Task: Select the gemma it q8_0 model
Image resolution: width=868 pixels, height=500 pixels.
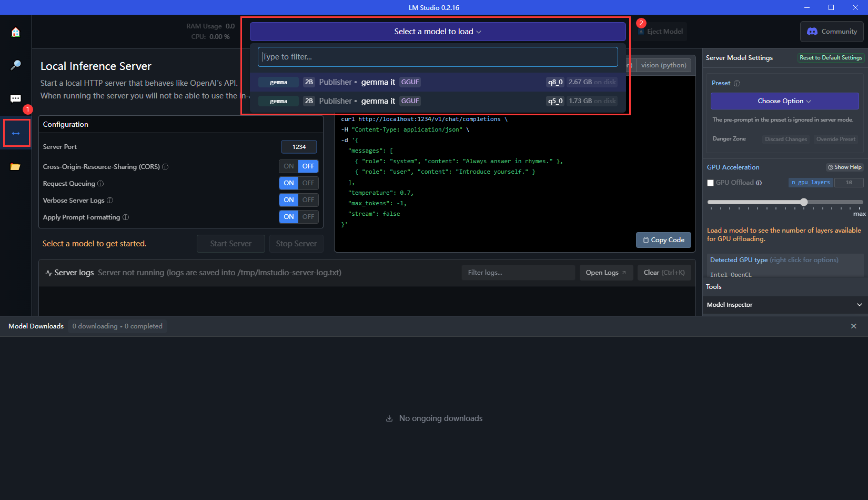Action: coord(438,82)
